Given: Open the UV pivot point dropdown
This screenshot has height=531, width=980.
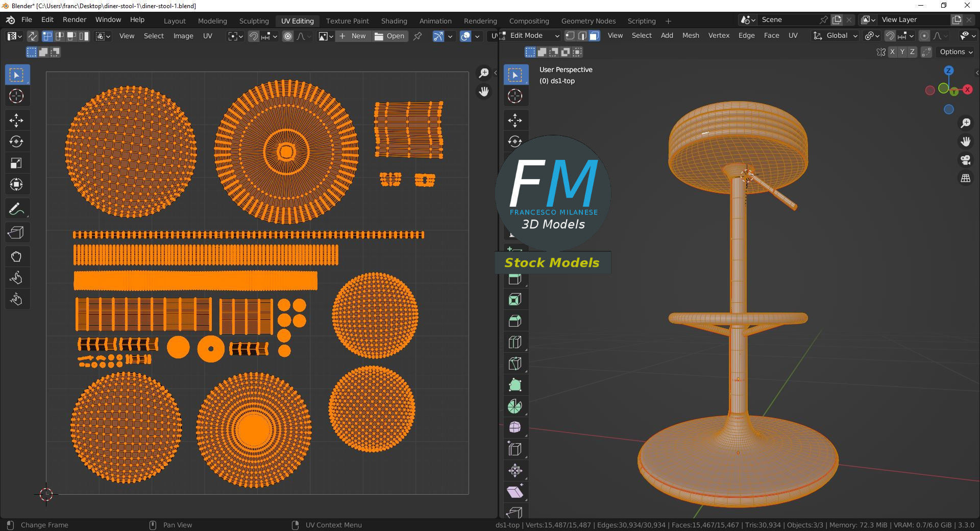Looking at the screenshot, I should [235, 36].
